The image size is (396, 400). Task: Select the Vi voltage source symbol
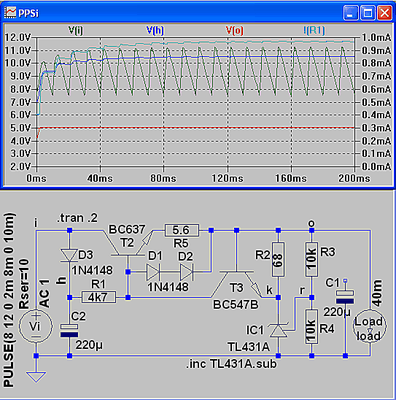(36, 327)
